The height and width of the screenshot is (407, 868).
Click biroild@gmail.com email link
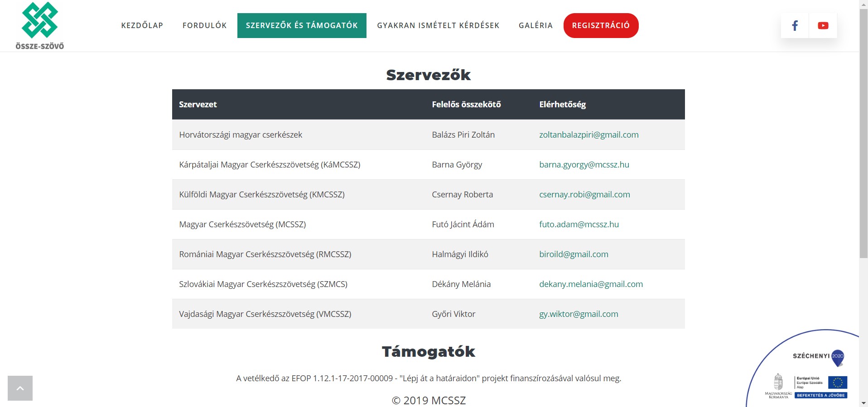[574, 254]
